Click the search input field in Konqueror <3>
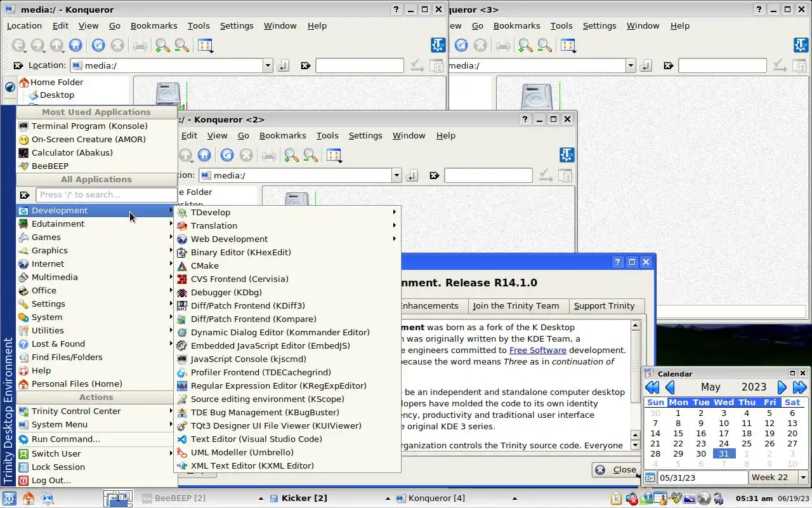Image resolution: width=812 pixels, height=508 pixels. (722, 65)
